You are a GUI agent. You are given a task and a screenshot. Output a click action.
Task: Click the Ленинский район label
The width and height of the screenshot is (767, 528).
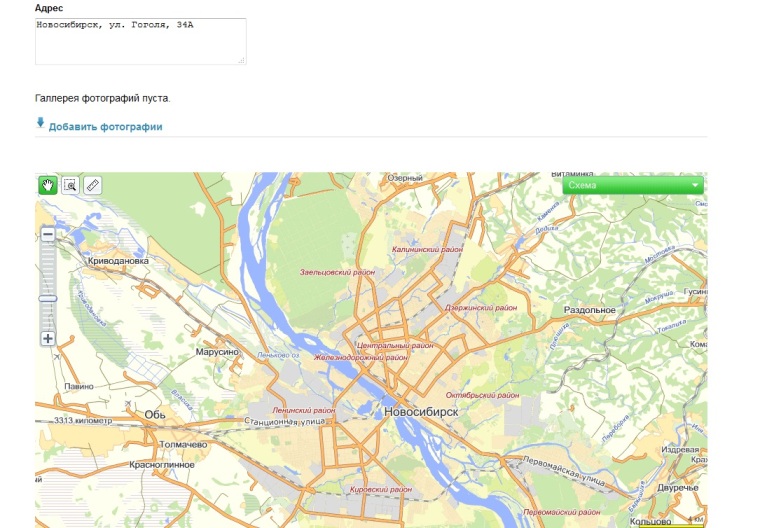point(304,410)
